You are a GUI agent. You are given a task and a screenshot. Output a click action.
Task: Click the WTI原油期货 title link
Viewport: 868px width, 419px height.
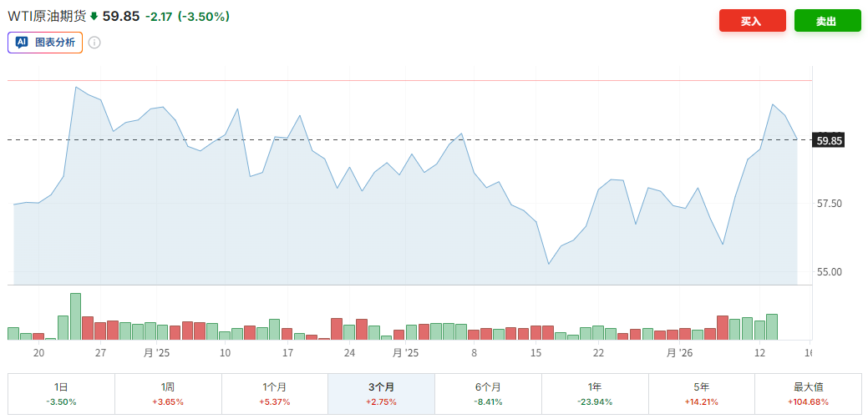[x=47, y=16]
